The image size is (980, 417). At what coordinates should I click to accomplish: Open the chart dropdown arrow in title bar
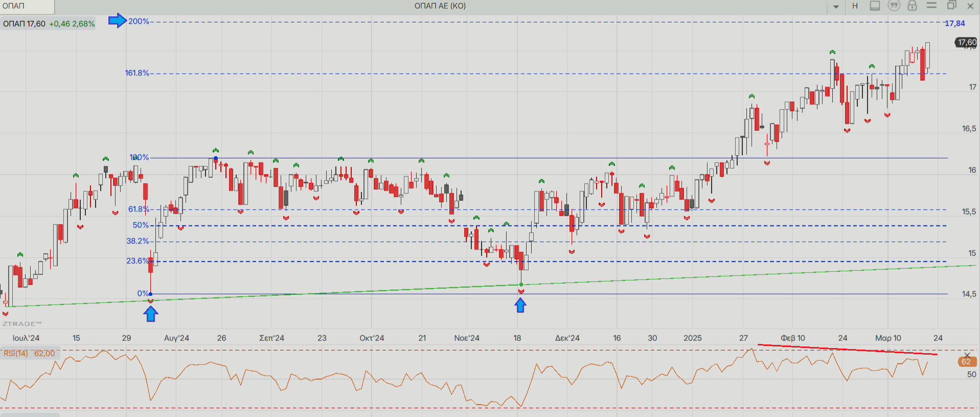click(x=836, y=7)
